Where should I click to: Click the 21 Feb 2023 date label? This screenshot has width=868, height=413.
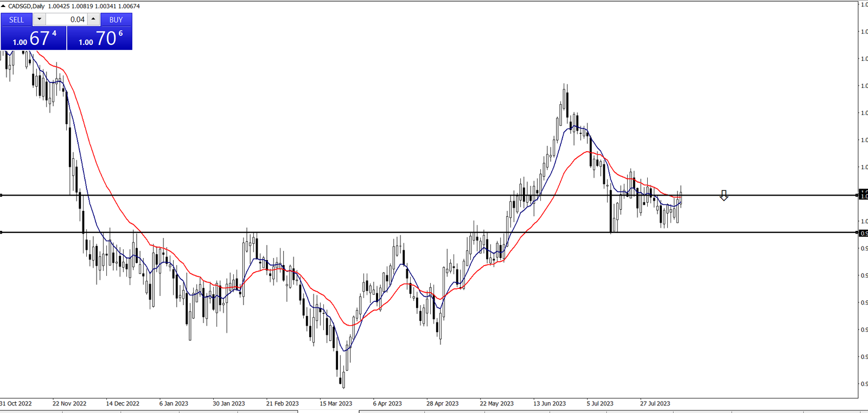[x=282, y=403]
